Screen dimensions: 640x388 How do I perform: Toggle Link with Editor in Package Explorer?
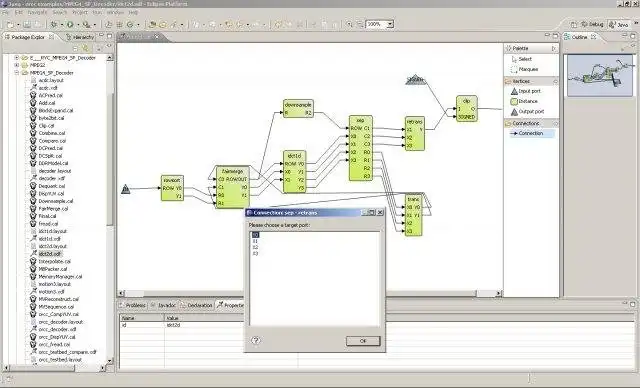(x=85, y=48)
